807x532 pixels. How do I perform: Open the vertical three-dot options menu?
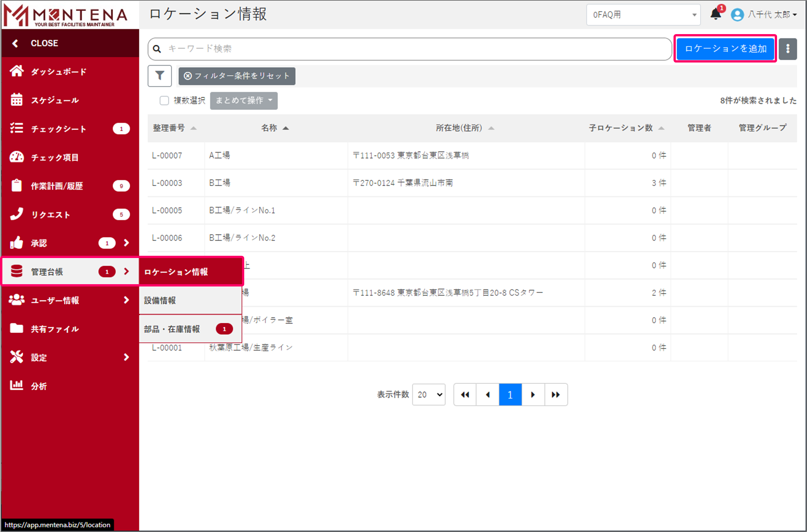788,49
